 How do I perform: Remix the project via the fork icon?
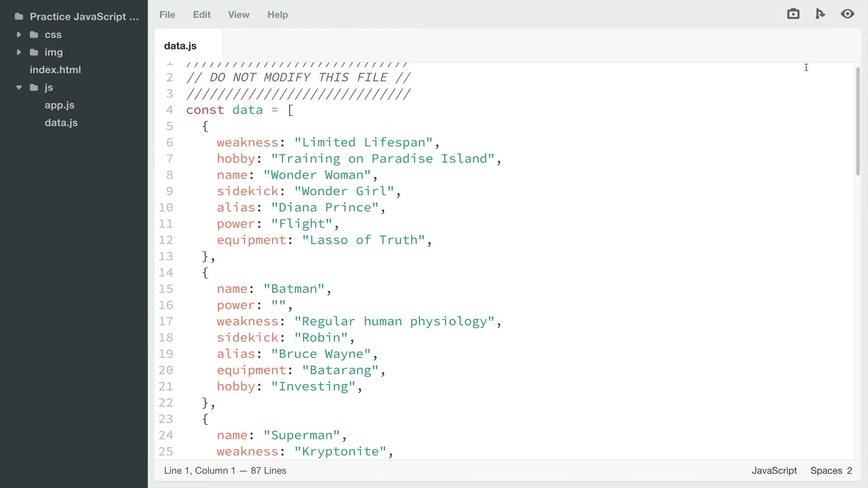(821, 14)
